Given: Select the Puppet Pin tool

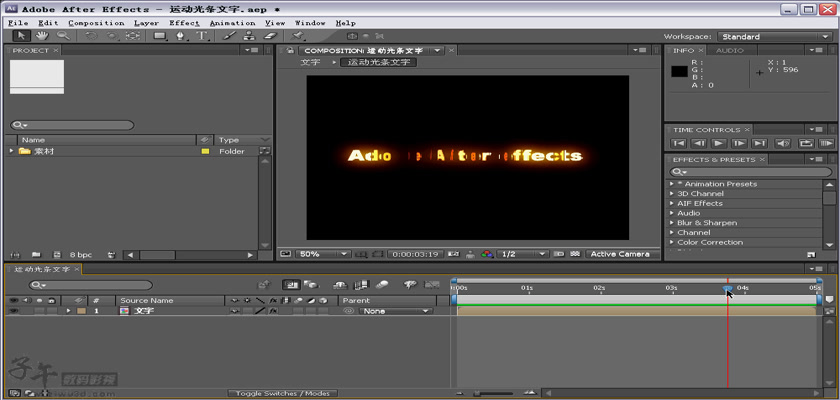Looking at the screenshot, I should 297,36.
